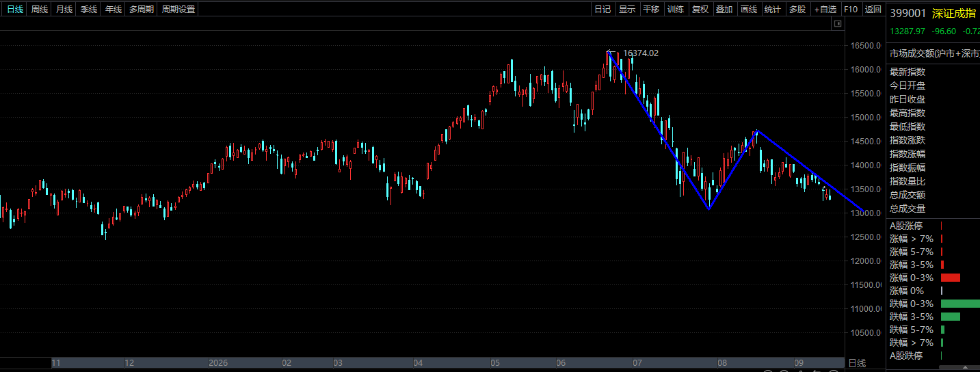This screenshot has width=980, height=372.
Task: Click the 13000.0 price axis label
Action: tap(867, 213)
